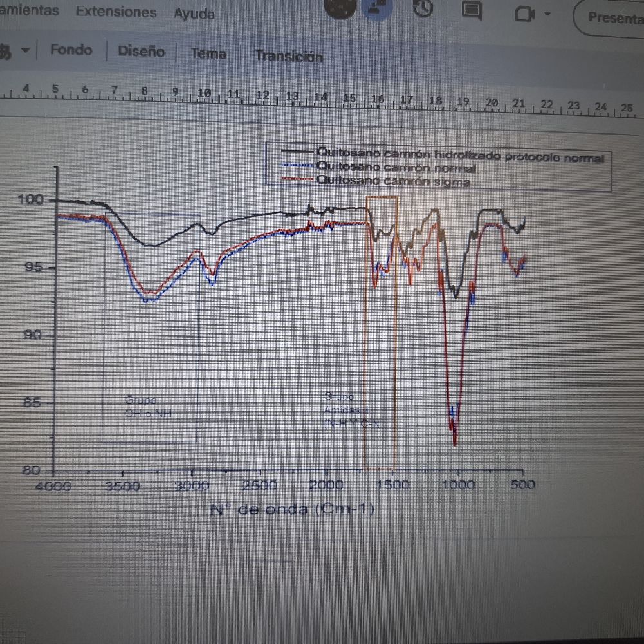Open the version history clock icon
Image resolution: width=644 pixels, height=644 pixels.
tap(422, 9)
